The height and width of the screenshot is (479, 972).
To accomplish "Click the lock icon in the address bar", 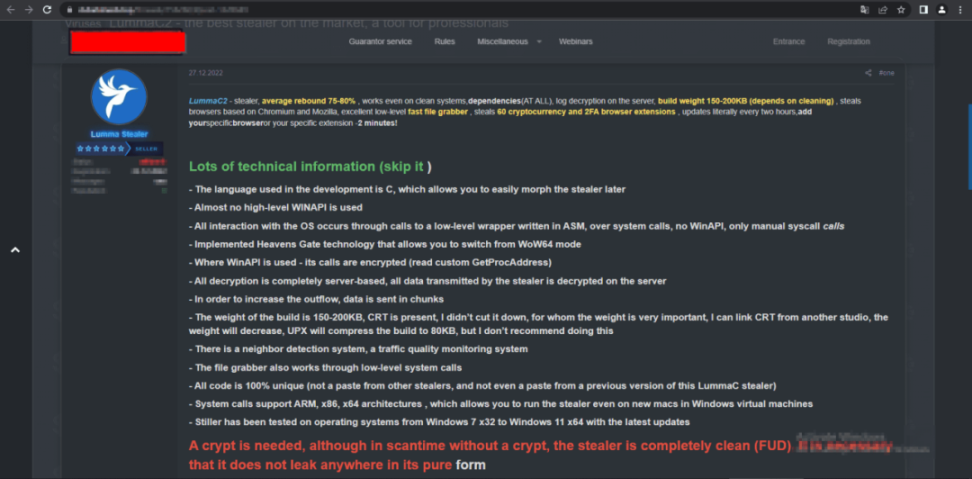I will point(69,10).
